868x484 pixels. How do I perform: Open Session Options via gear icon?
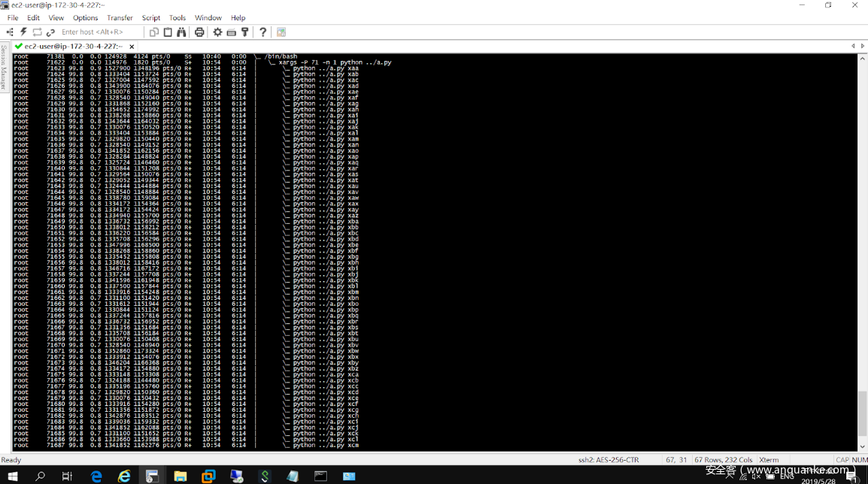tap(217, 32)
